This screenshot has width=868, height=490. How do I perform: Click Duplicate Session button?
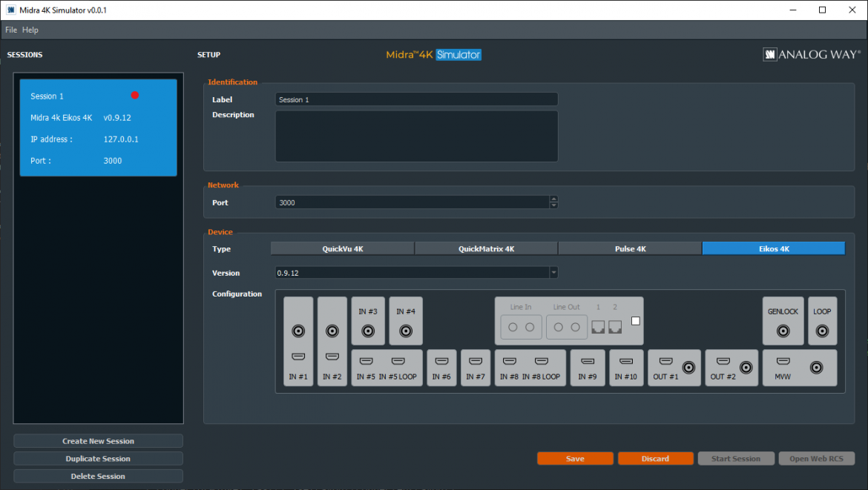pyautogui.click(x=98, y=458)
